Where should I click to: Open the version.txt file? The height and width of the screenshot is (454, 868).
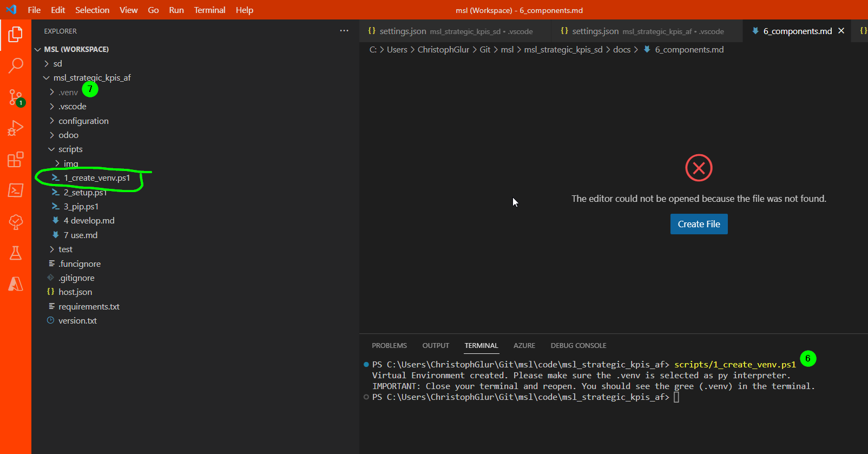77,320
